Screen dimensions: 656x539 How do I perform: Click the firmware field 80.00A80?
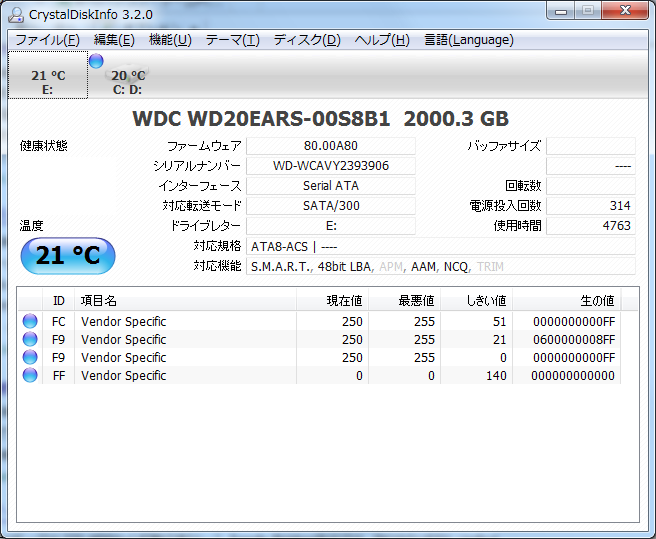point(331,146)
